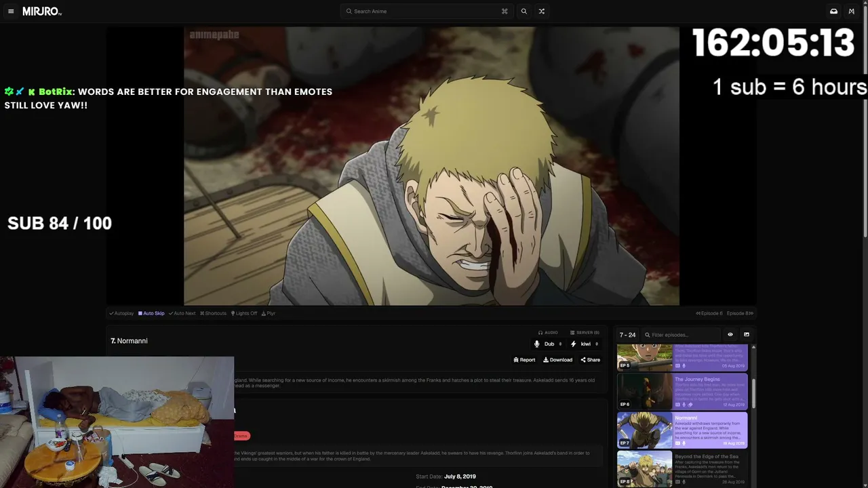Open the EP 7 Normanni thumbnail
This screenshot has width=868, height=488.
(x=644, y=430)
